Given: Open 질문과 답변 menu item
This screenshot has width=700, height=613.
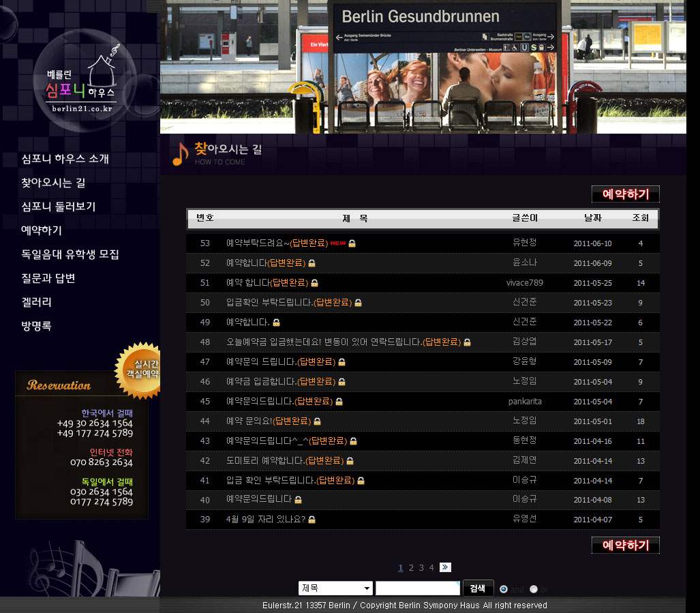Looking at the screenshot, I should (x=48, y=278).
